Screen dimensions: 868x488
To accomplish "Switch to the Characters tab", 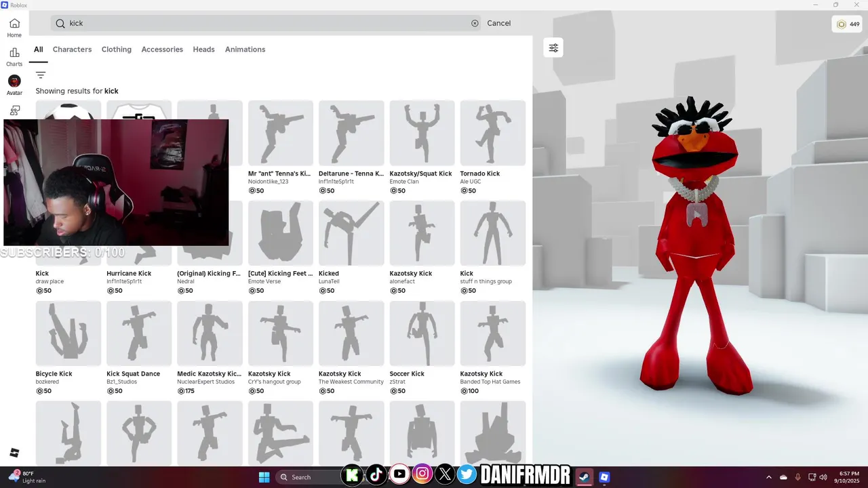I will pos(72,49).
